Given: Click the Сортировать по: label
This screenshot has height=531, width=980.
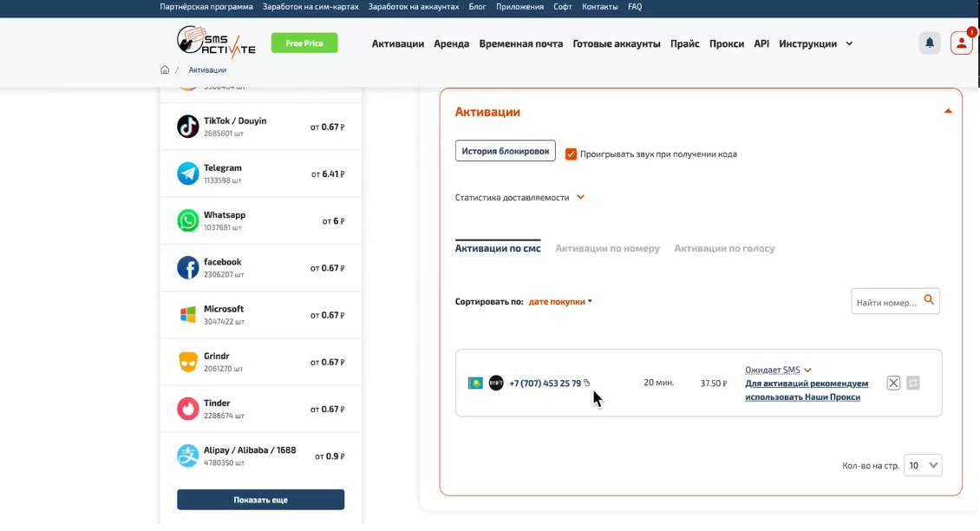Looking at the screenshot, I should [489, 301].
